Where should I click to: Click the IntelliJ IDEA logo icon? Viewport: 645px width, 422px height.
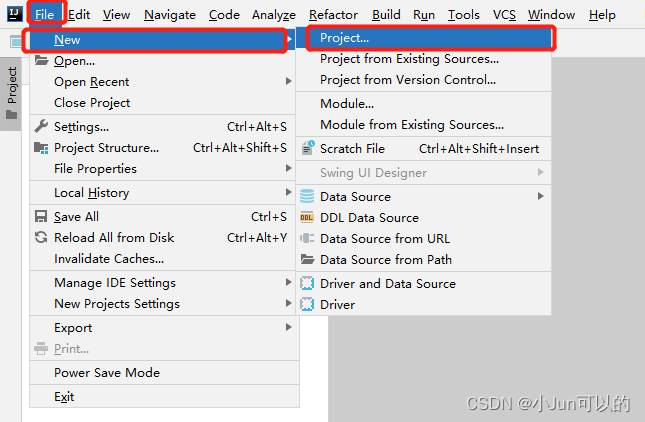click(14, 14)
